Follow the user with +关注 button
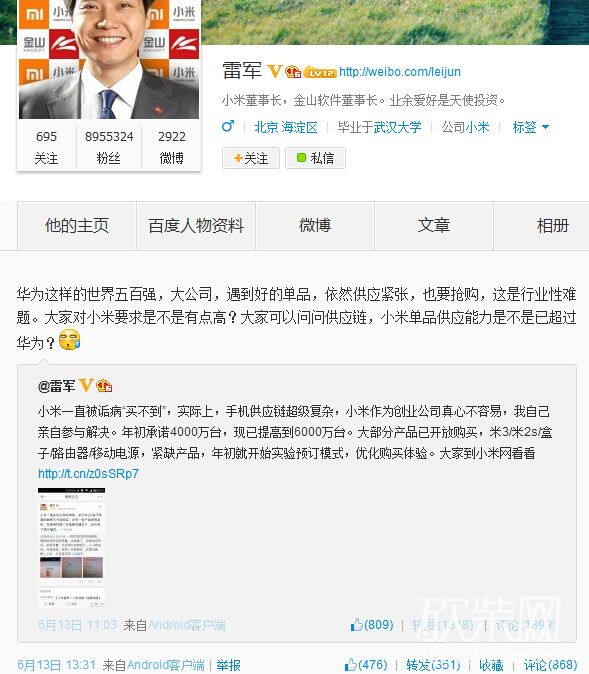Screen dimensions: 589x674 click(x=251, y=158)
